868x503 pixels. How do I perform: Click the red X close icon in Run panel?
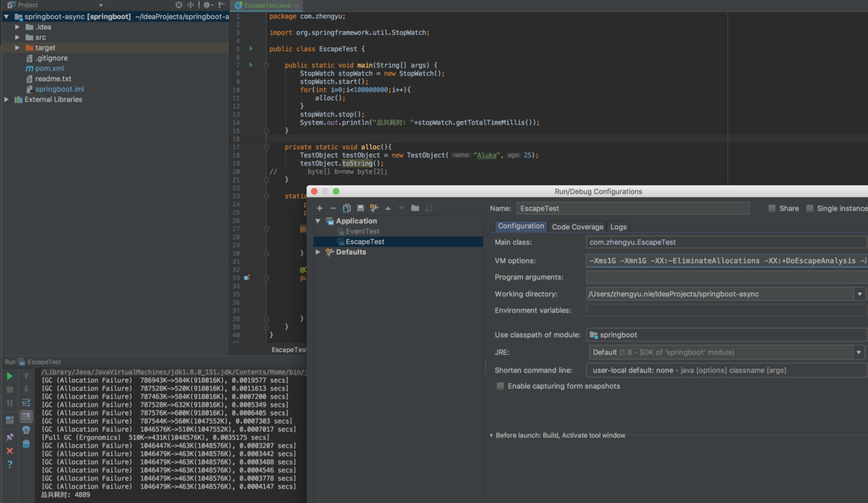10,451
